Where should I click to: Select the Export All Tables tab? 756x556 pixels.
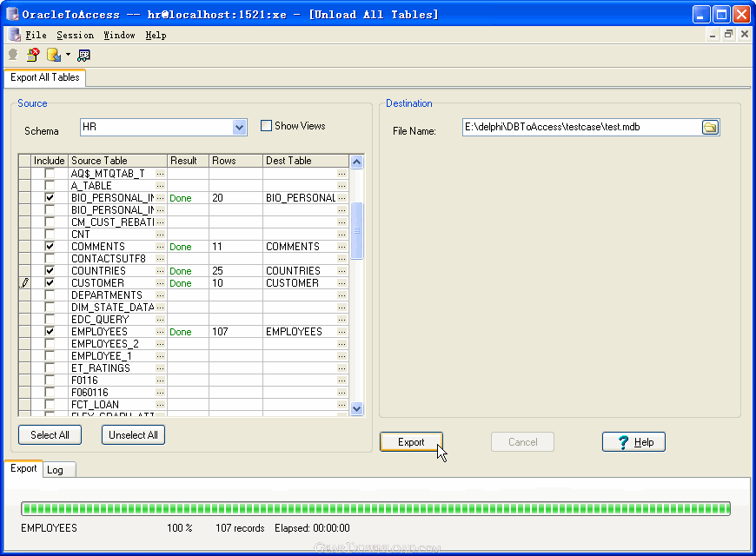pyautogui.click(x=45, y=77)
